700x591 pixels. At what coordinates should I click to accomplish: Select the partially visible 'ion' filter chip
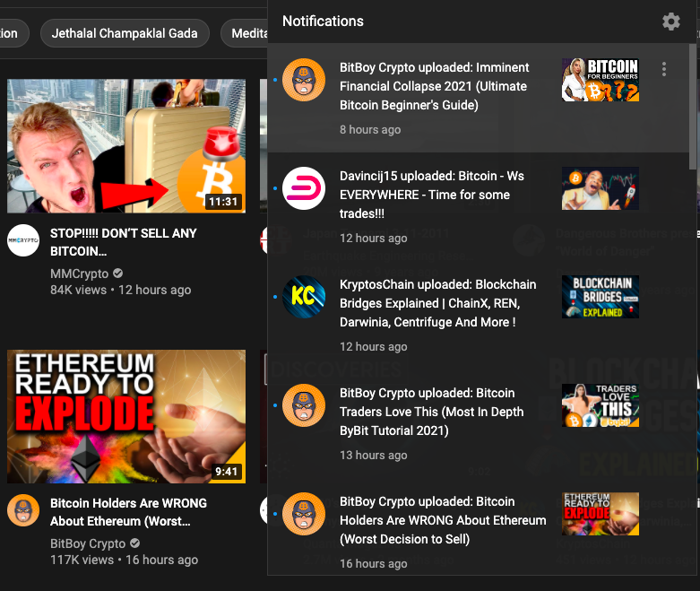click(x=13, y=33)
